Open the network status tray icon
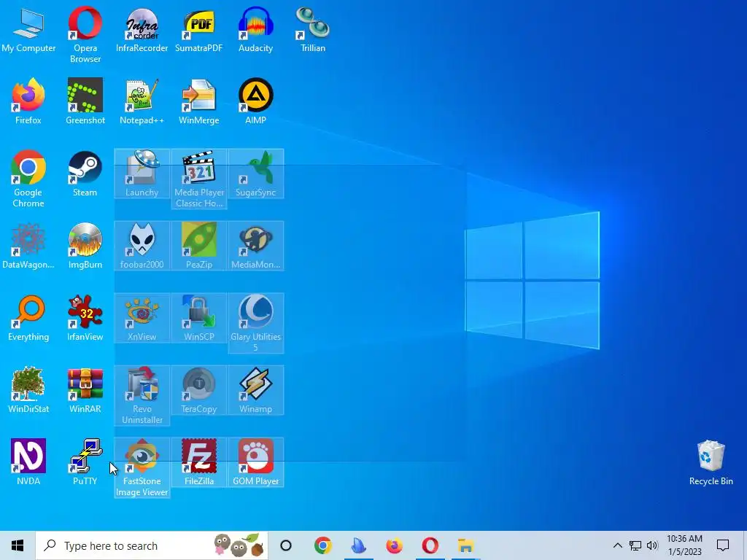This screenshot has width=747, height=560. (635, 545)
